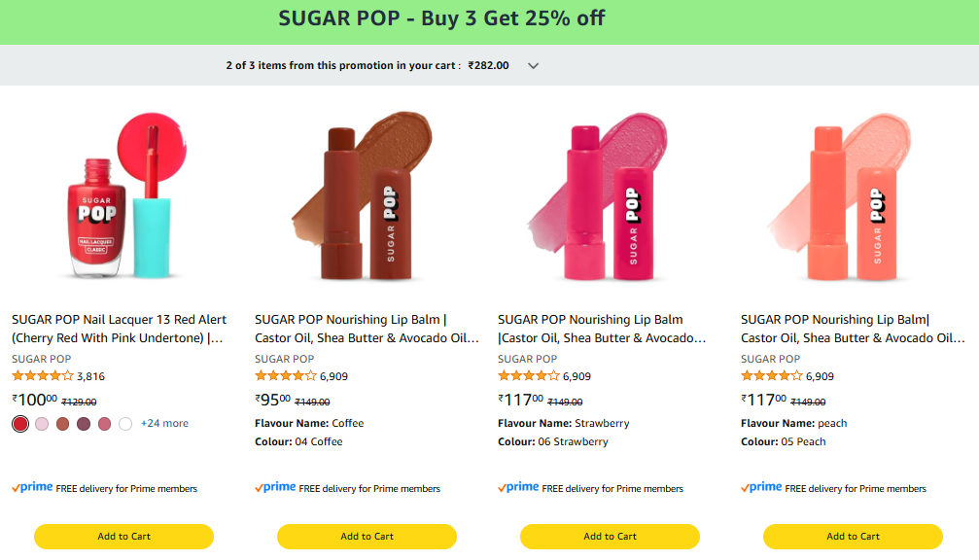Click the Prime logo under the Strawberry lip balm
979x560 pixels.
point(519,488)
